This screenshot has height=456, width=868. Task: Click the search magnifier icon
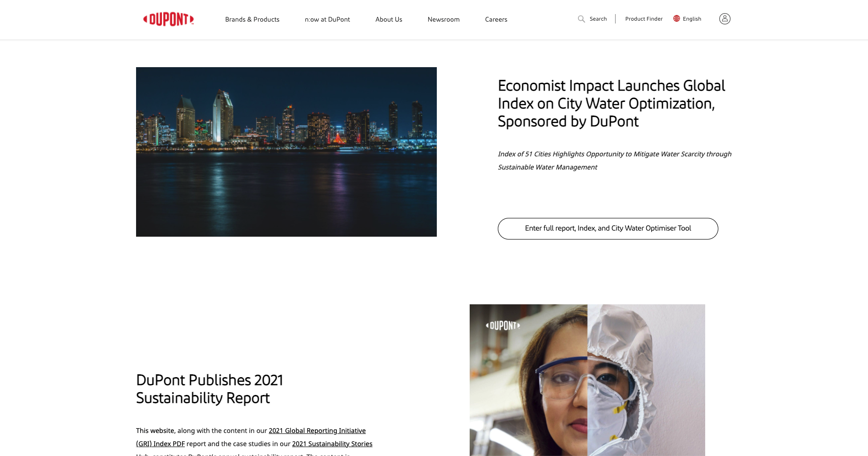pos(581,19)
